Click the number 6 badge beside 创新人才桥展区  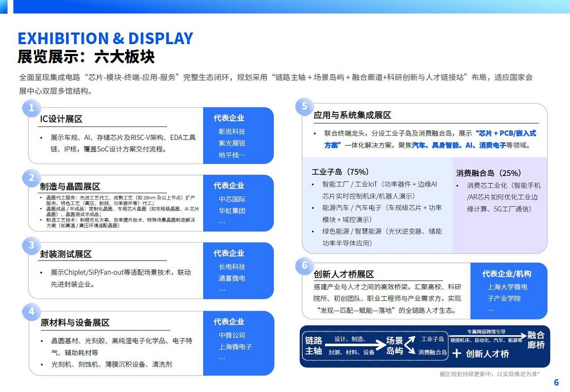point(305,266)
